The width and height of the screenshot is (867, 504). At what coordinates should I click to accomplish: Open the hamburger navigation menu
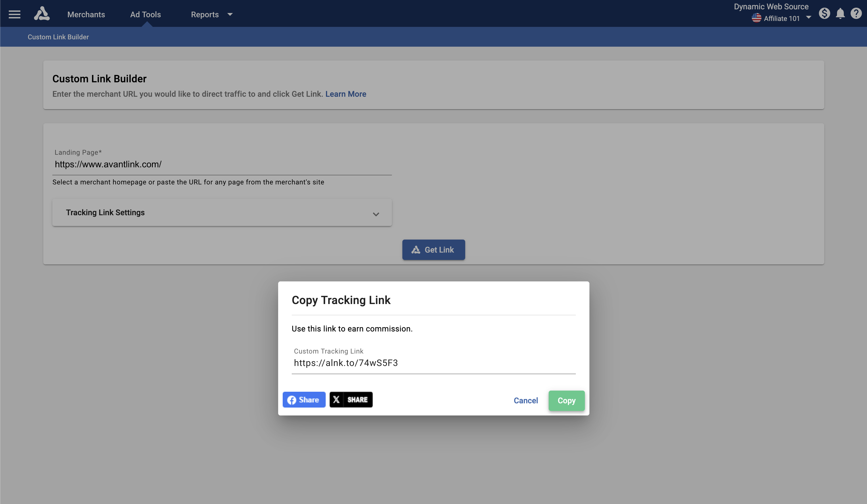[x=14, y=14]
